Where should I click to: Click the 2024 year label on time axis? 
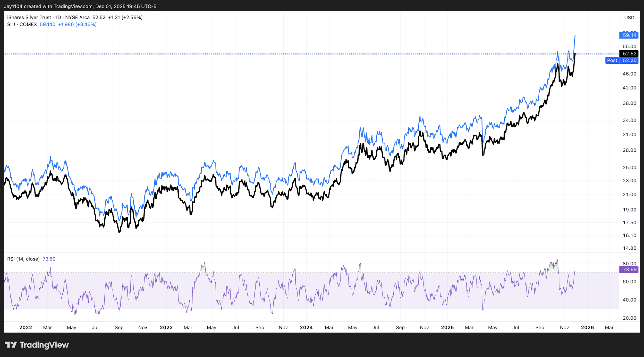pos(306,327)
